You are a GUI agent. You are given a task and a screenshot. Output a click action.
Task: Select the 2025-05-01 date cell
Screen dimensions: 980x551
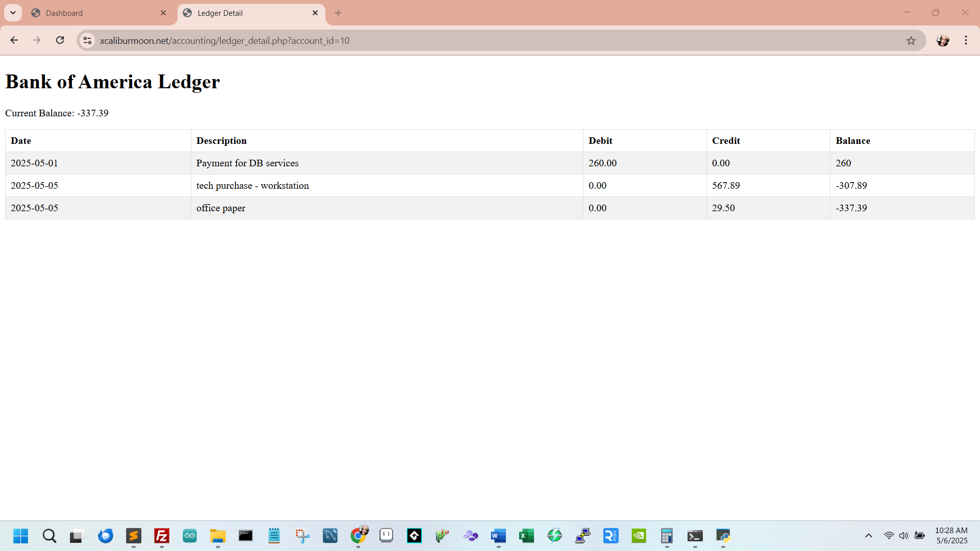pos(98,163)
